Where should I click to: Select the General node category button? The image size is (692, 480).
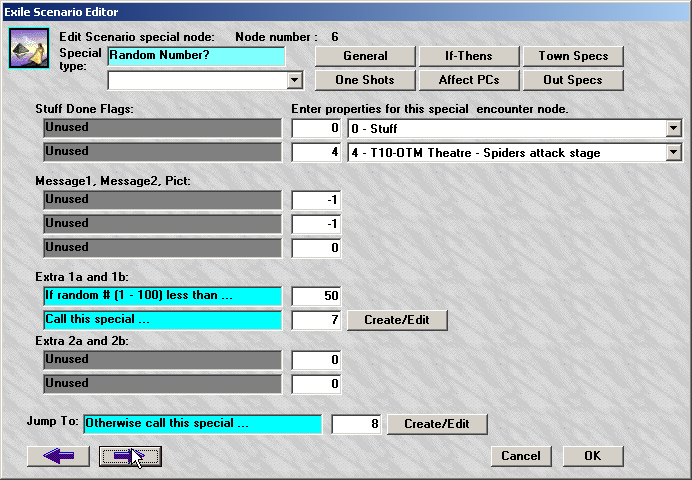click(x=365, y=56)
